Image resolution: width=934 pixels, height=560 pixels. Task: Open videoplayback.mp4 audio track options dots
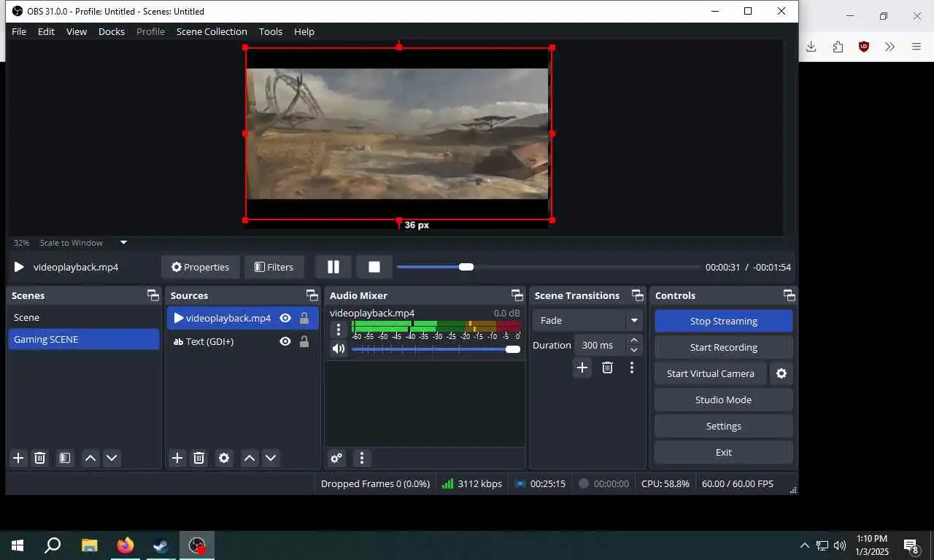tap(339, 330)
